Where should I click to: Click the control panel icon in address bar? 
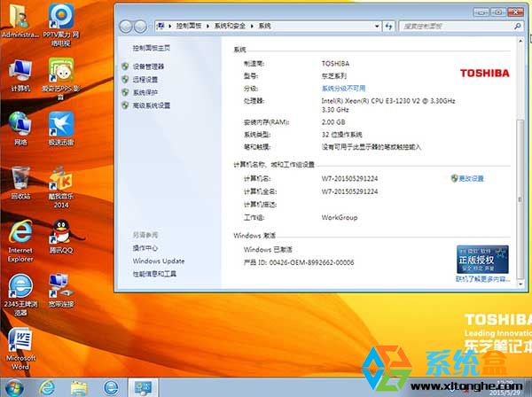[x=160, y=26]
